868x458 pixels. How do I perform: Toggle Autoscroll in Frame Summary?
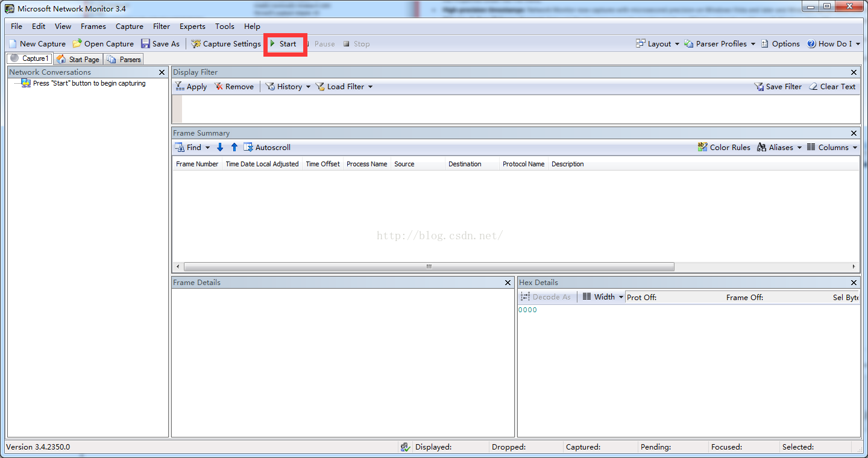tap(267, 147)
